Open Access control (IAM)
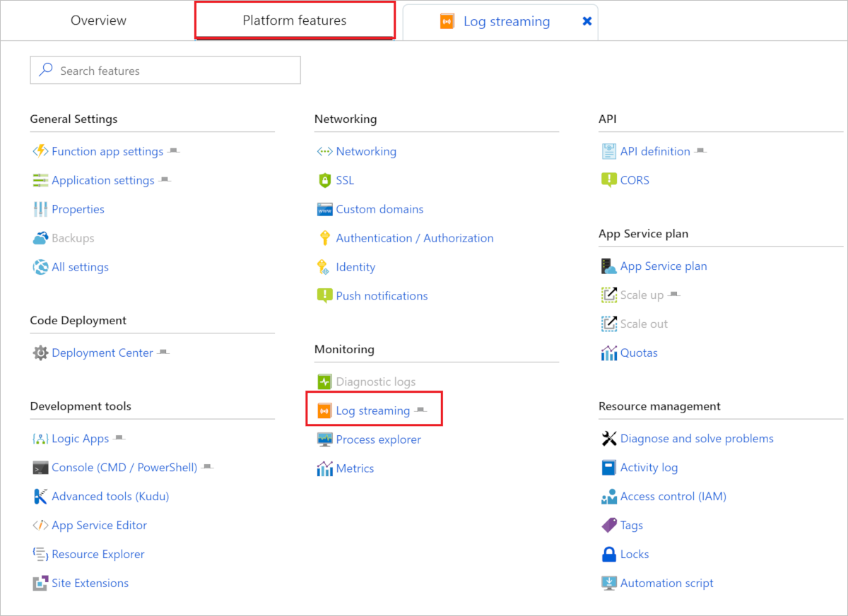This screenshot has height=616, width=848. 673,496
